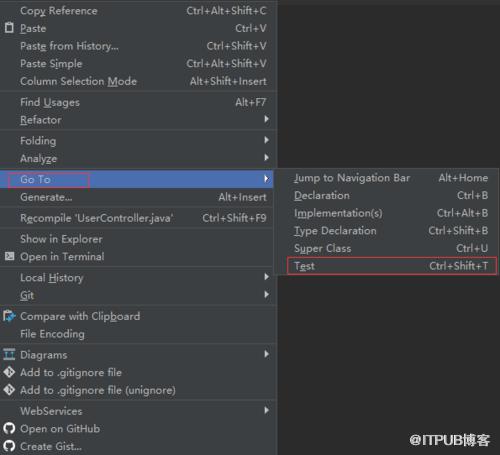The image size is (500, 455).
Task: Open the Git menu item
Action: click(x=138, y=295)
